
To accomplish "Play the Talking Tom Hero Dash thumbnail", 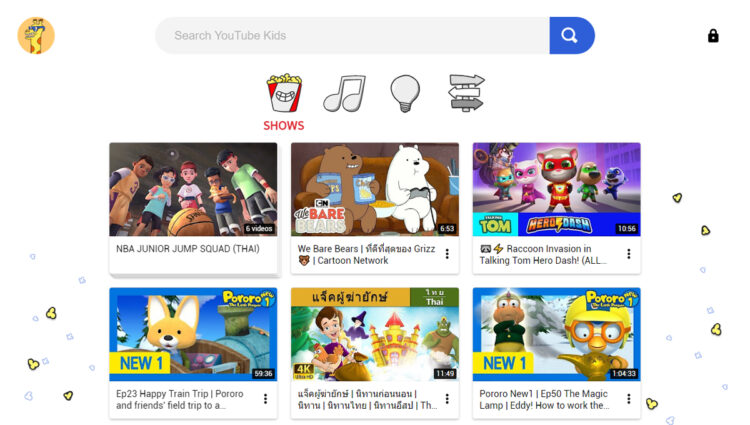I will 557,189.
